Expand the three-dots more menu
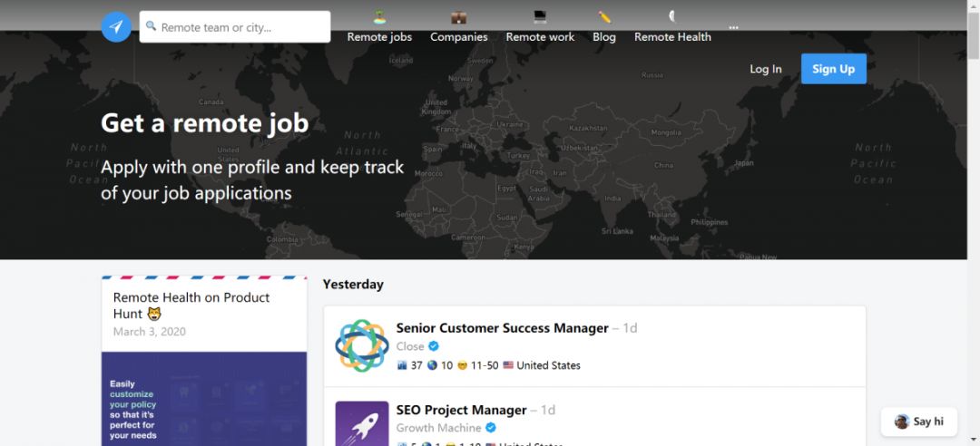The height and width of the screenshot is (446, 980). point(733,28)
